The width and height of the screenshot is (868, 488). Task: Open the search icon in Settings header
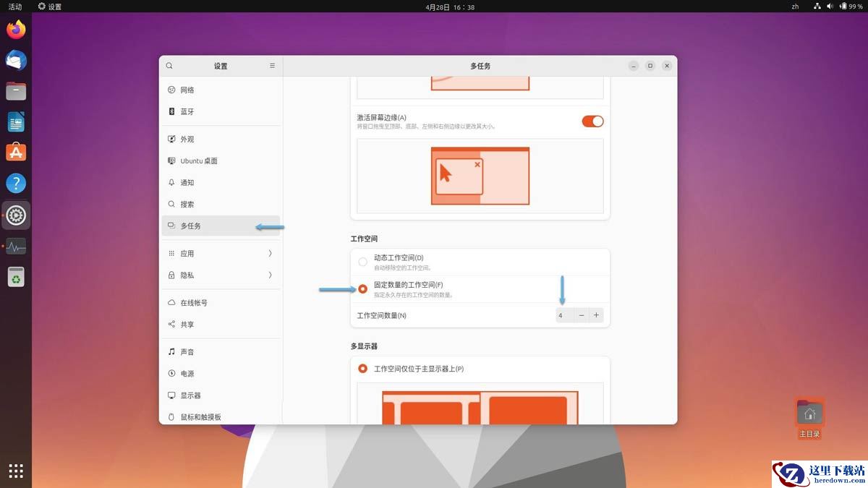coord(169,66)
